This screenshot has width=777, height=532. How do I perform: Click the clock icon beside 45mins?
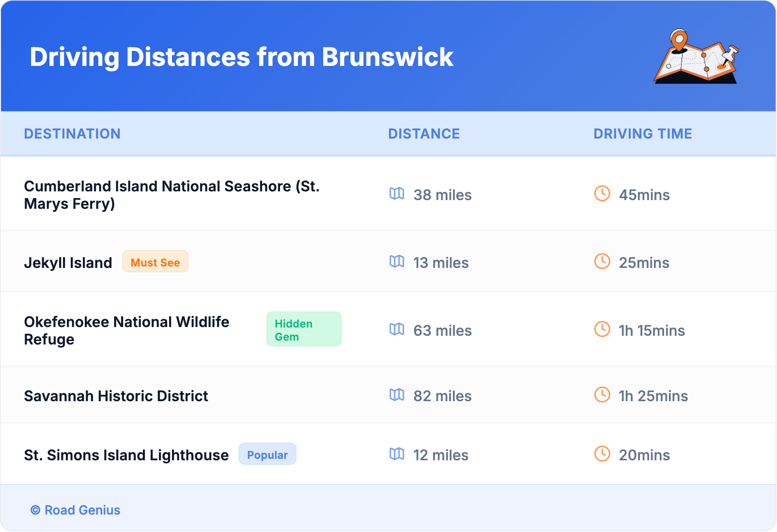(x=602, y=194)
